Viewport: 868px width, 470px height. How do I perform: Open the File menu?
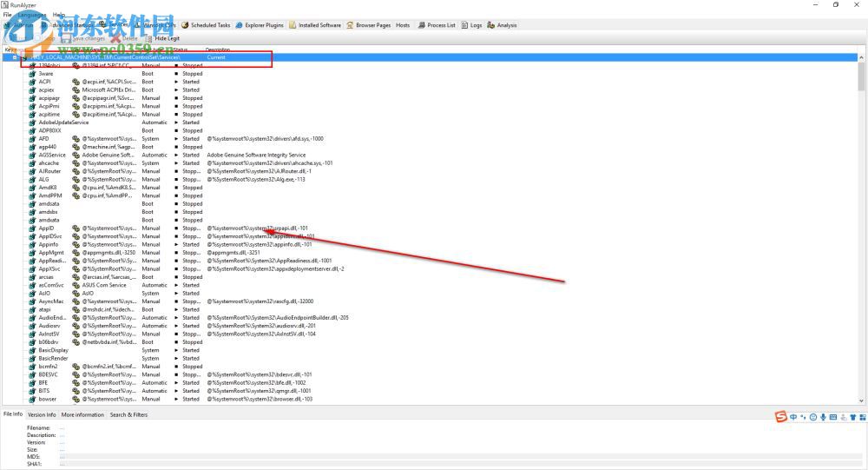[x=7, y=15]
